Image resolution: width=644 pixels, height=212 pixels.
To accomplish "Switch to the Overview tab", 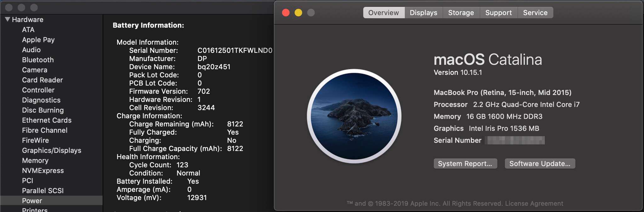I will pos(384,13).
